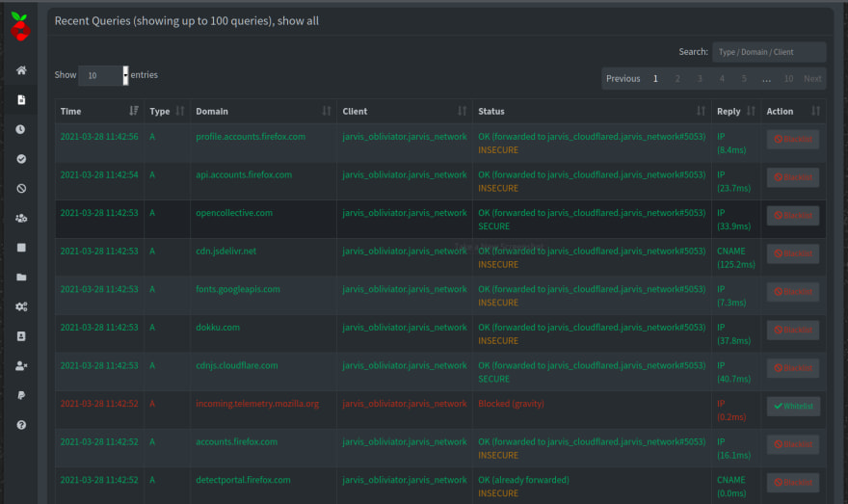Click OK (already forwarded) status text
The image size is (848, 504).
[x=523, y=480]
